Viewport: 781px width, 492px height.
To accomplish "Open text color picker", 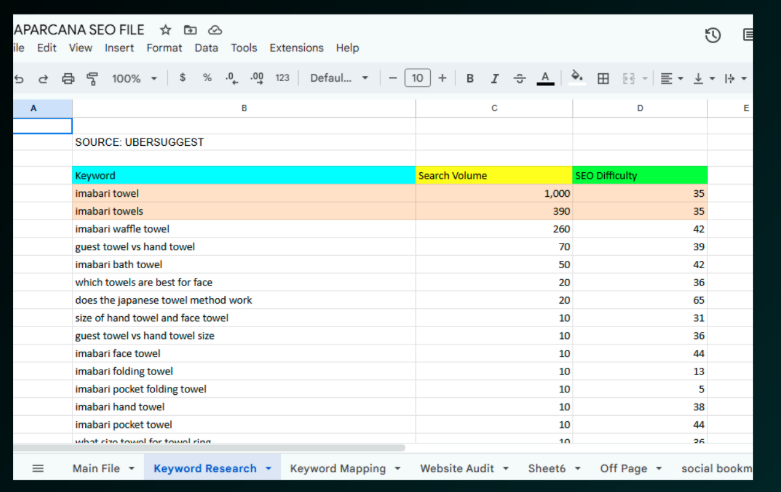I will point(545,79).
